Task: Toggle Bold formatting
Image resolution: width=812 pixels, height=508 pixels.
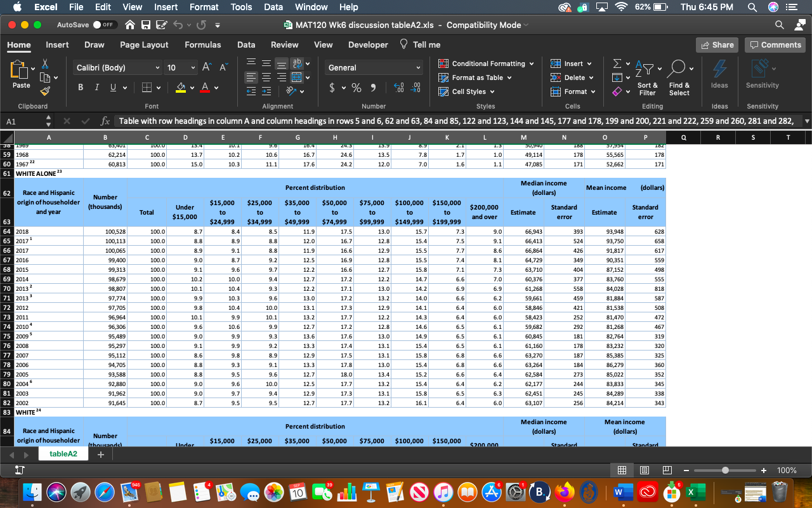Action: (81, 88)
